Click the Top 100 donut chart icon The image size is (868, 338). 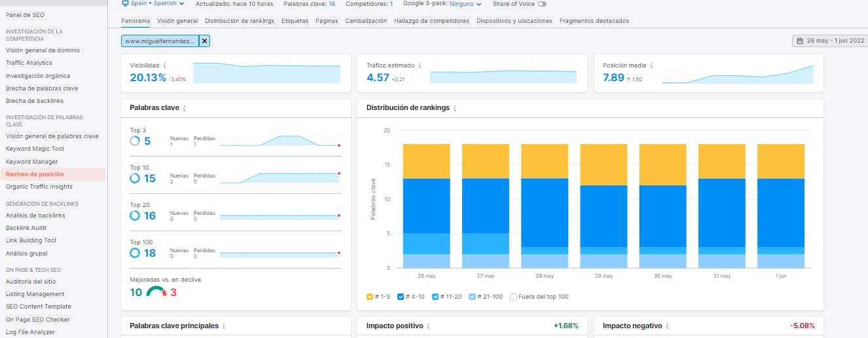[x=135, y=253]
